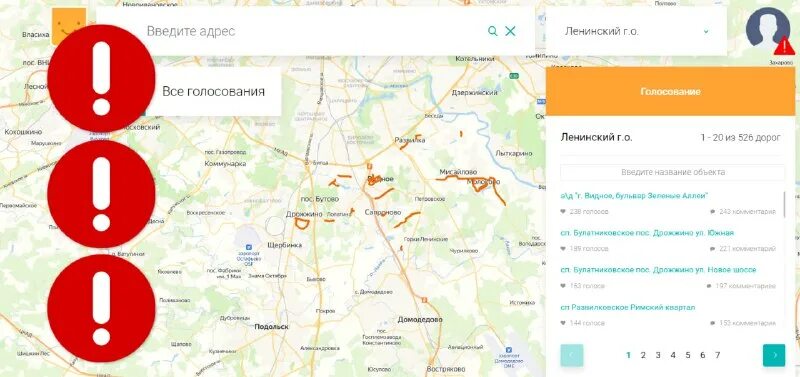The width and height of the screenshot is (800, 377).
Task: Click comment bubble icon beside 197 комментариев
Action: pyautogui.click(x=709, y=286)
